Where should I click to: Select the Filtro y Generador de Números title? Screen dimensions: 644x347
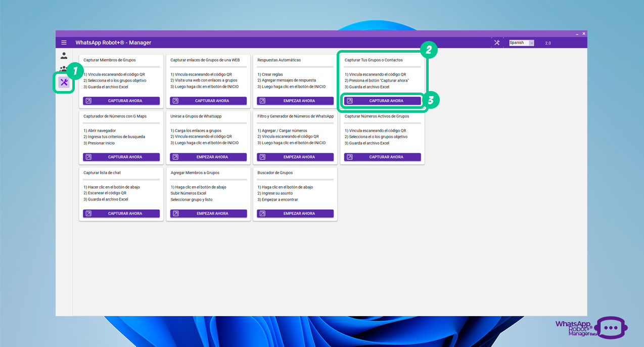coord(296,116)
